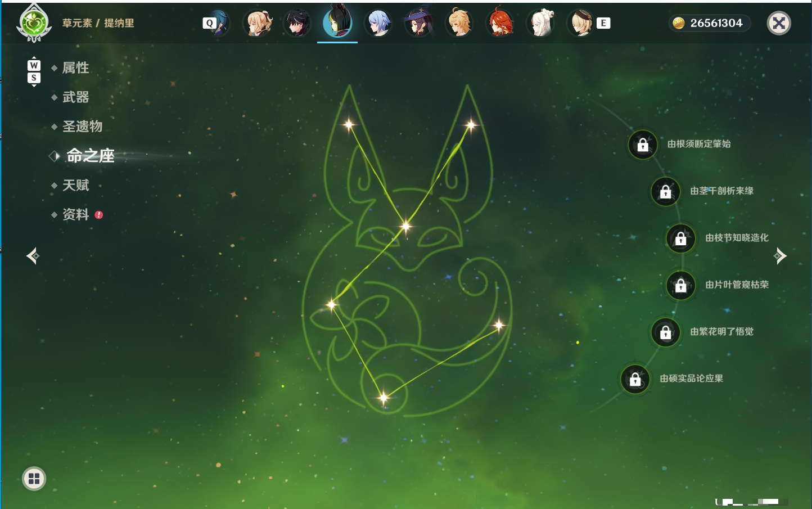
Task: View locked constellation 由枝节知晓造化
Action: coord(681,238)
